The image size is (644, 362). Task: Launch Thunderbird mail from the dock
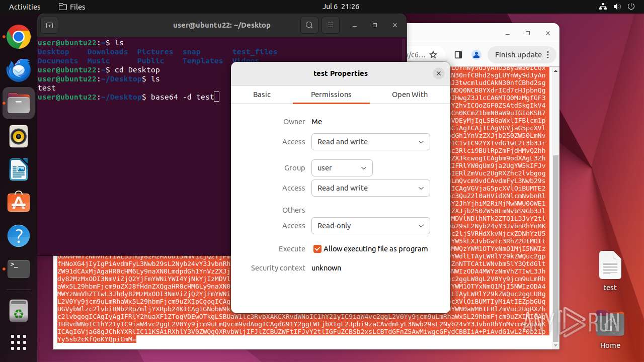(19, 70)
